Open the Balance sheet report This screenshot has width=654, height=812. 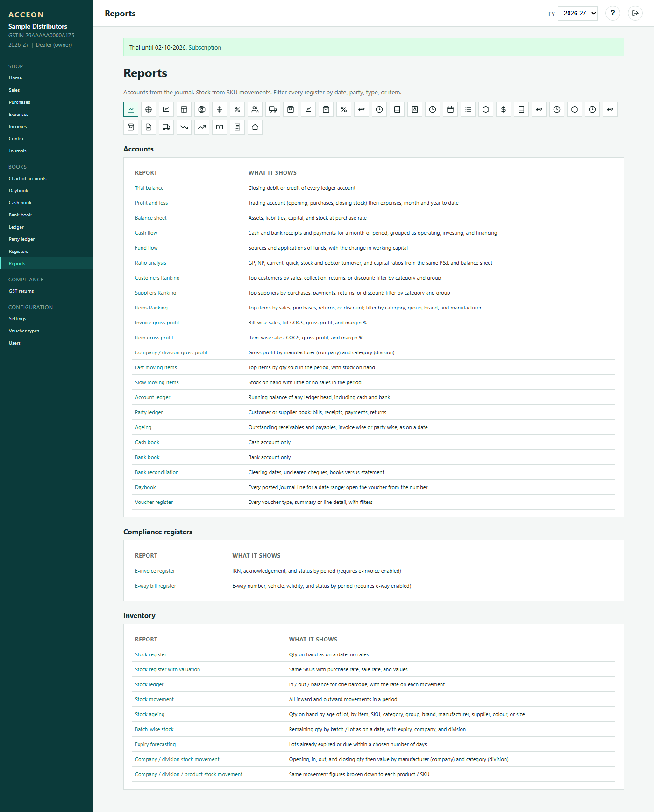pyautogui.click(x=151, y=218)
